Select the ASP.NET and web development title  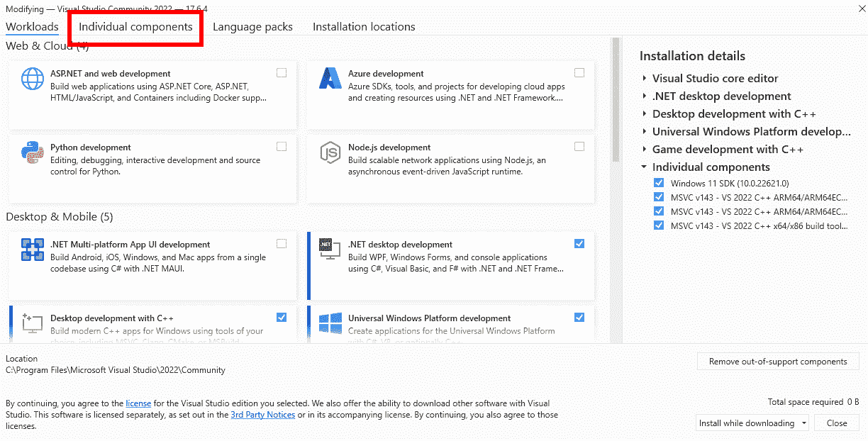point(110,74)
